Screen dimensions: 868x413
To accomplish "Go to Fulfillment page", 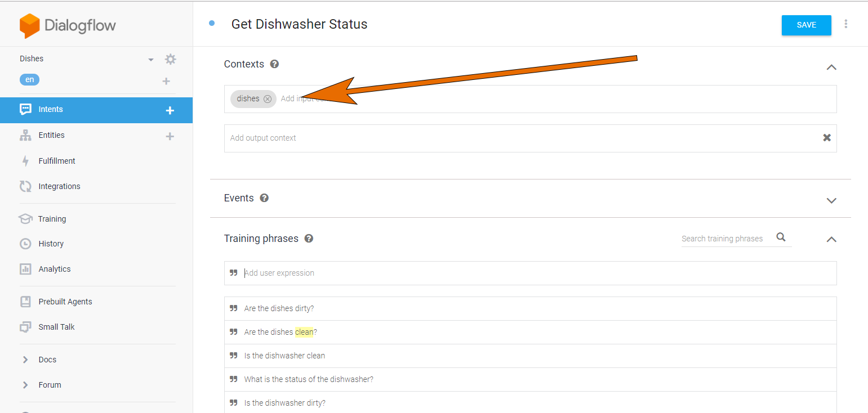I will tap(57, 161).
